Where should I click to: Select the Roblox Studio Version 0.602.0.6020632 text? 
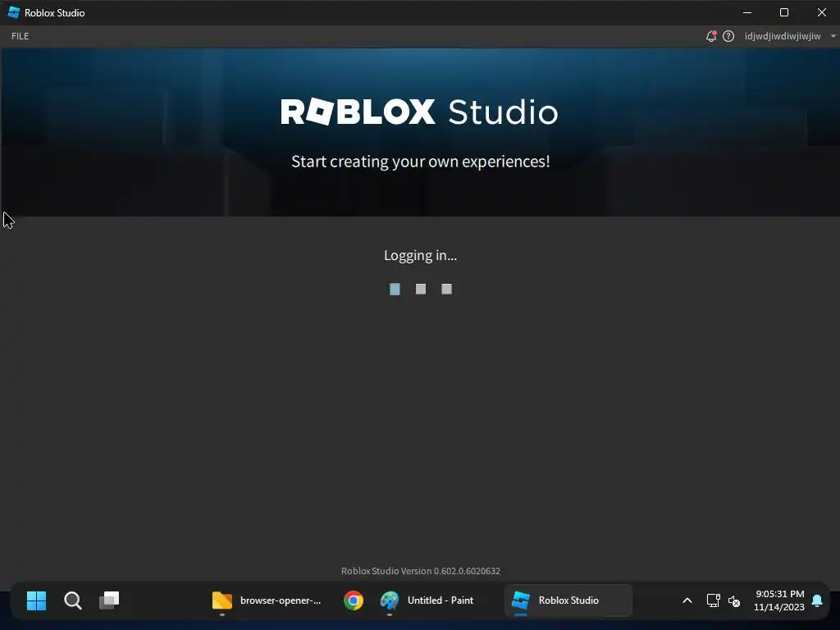[421, 571]
